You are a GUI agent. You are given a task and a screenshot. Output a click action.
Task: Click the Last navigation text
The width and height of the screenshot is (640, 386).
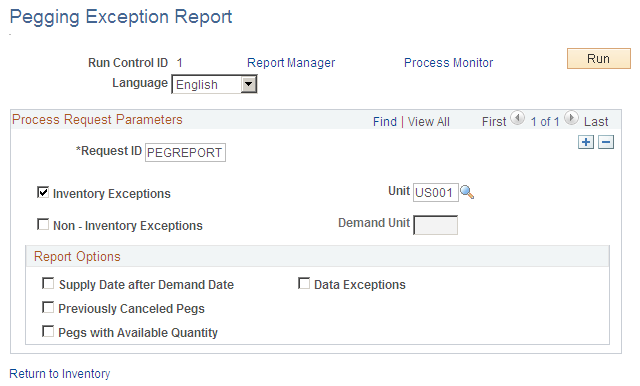coord(596,122)
